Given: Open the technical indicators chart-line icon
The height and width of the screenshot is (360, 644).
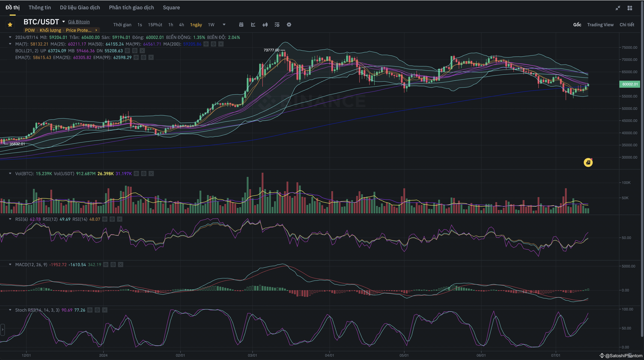Looking at the screenshot, I should tap(253, 24).
